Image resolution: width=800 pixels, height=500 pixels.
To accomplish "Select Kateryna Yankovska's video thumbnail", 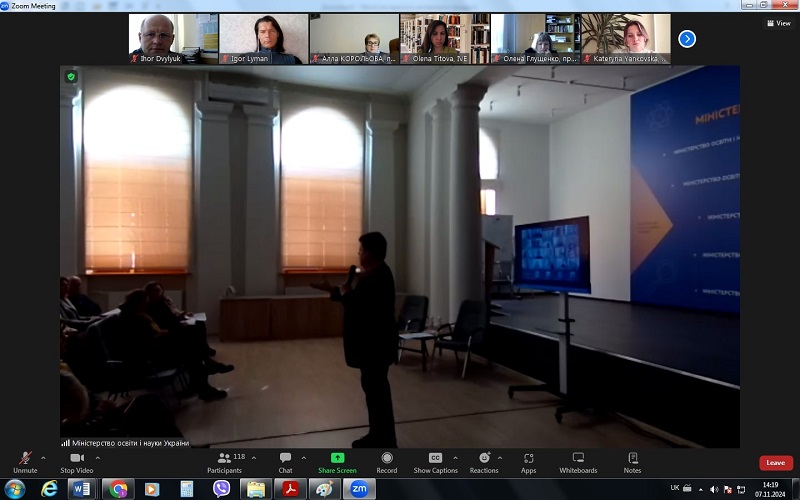I will point(626,39).
